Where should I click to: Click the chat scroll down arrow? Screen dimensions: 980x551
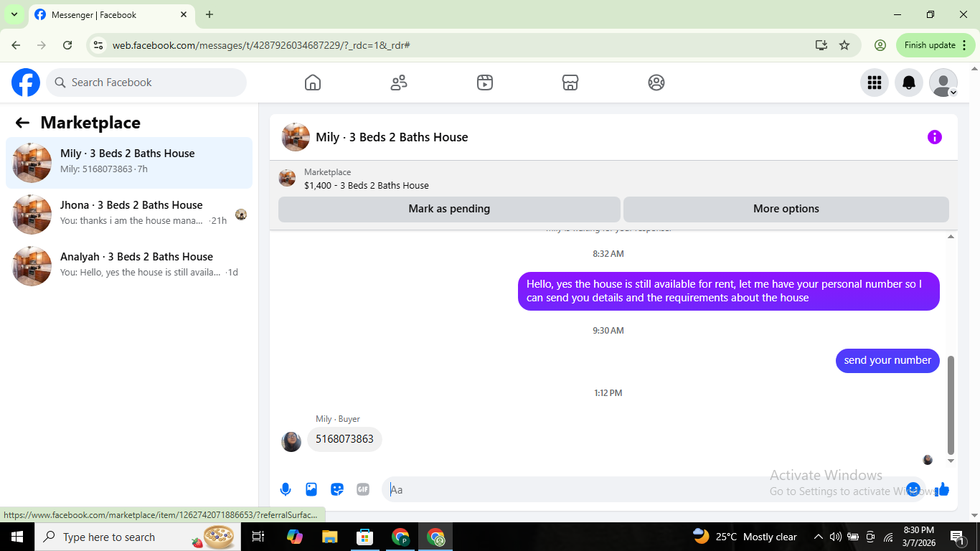(x=951, y=461)
